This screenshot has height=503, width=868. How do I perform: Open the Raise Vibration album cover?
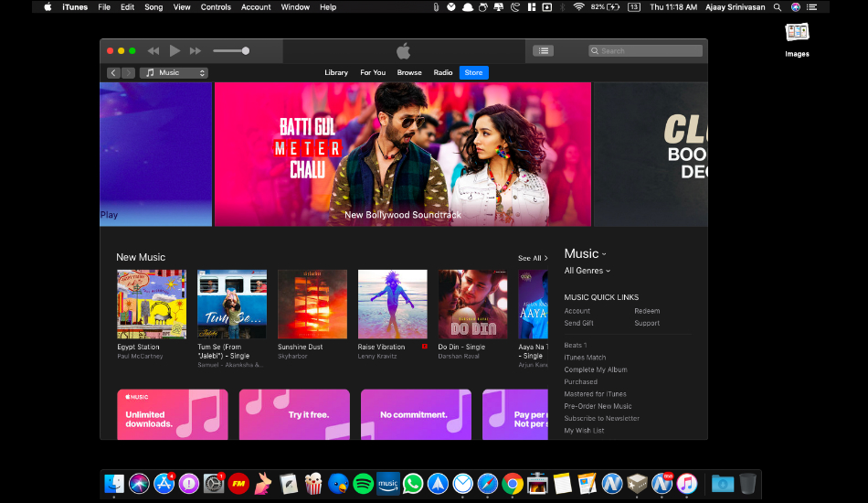pos(393,305)
